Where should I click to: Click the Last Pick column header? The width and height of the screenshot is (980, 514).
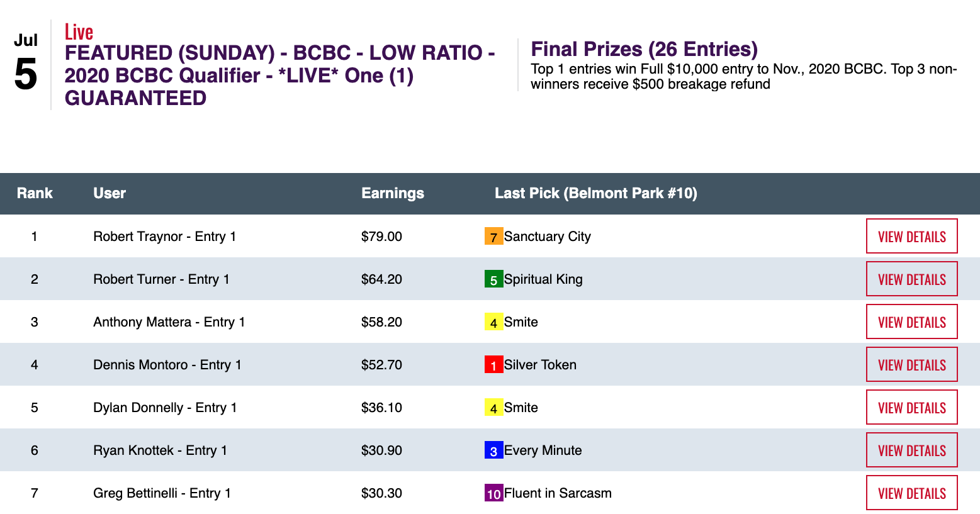point(595,193)
